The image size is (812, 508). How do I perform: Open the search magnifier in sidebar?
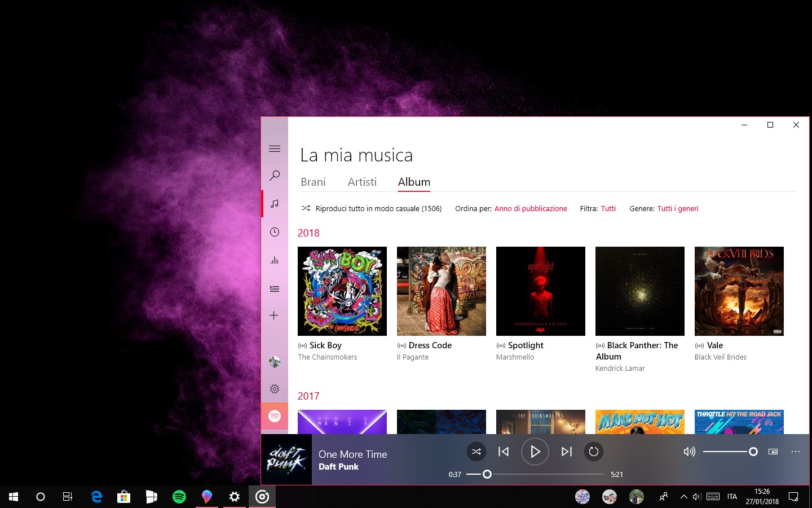(275, 176)
